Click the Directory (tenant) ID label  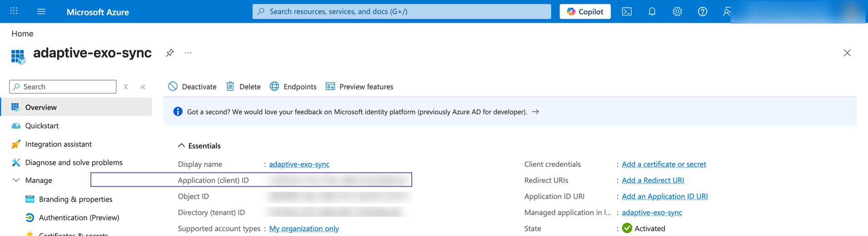point(212,212)
